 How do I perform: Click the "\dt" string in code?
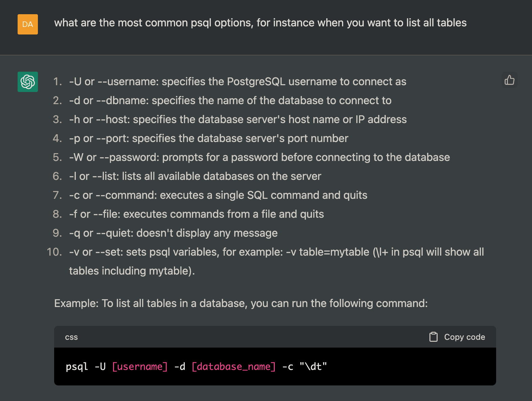pos(313,367)
